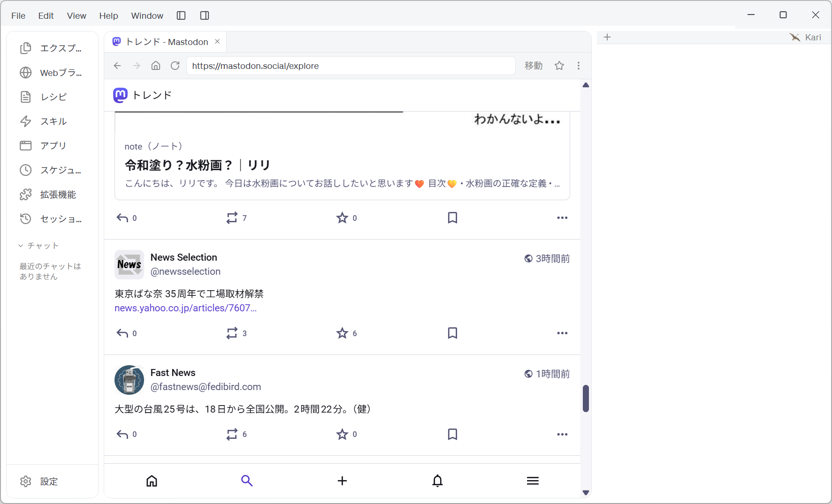
Task: Click scrollbar down arrow
Action: tap(586, 493)
